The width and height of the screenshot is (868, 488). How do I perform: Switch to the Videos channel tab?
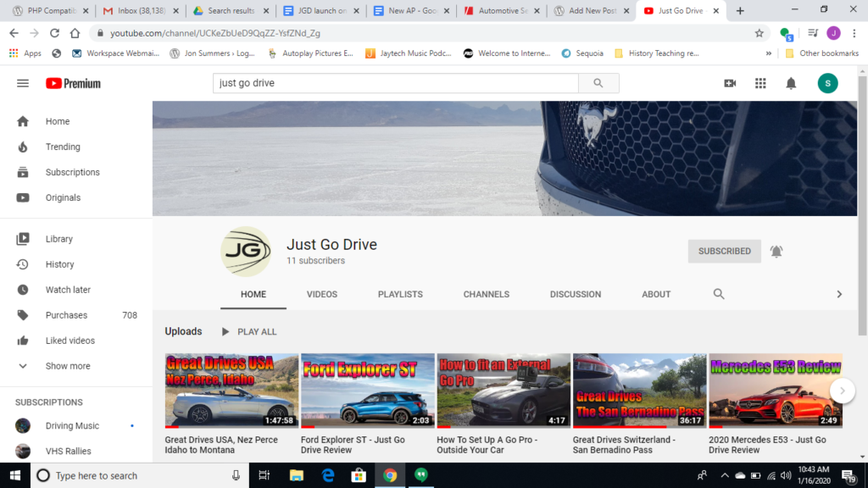point(322,294)
